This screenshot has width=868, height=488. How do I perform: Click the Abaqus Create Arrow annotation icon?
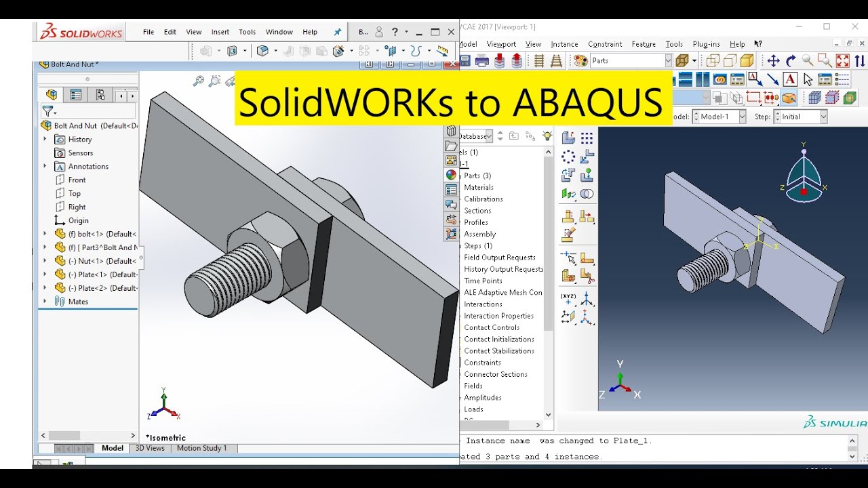772,79
